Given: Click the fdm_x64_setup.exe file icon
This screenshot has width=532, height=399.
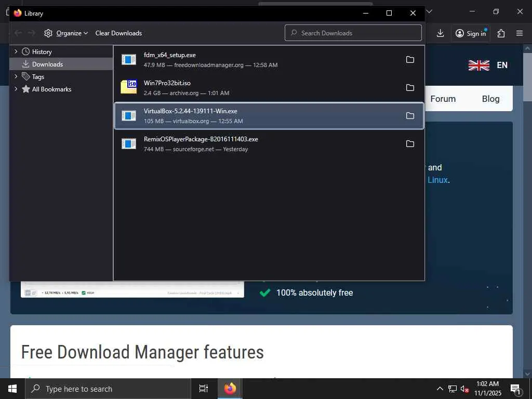Looking at the screenshot, I should coord(129,60).
